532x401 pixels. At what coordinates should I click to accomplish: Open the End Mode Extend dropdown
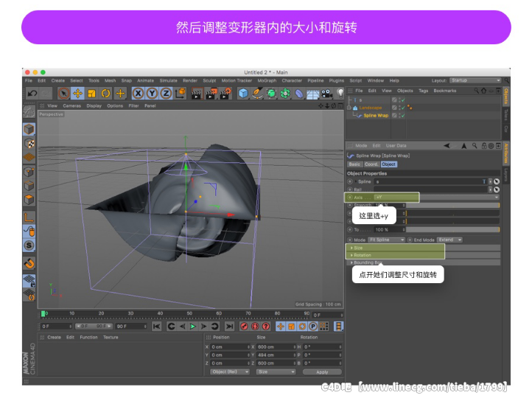tap(449, 240)
